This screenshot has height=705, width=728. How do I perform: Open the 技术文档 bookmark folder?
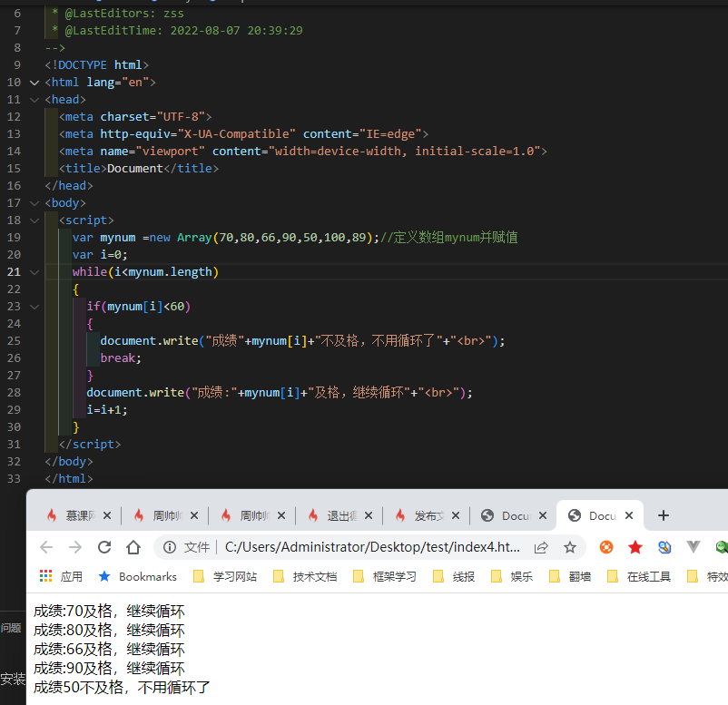click(305, 575)
